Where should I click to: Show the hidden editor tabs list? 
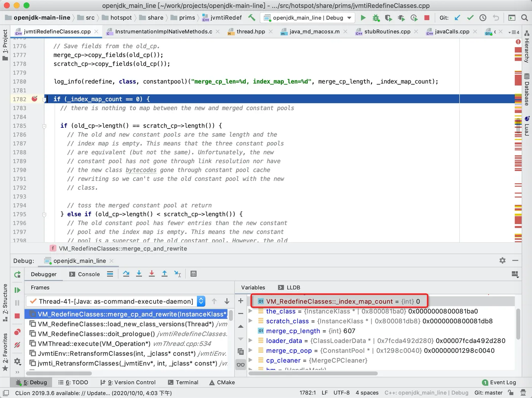[514, 32]
